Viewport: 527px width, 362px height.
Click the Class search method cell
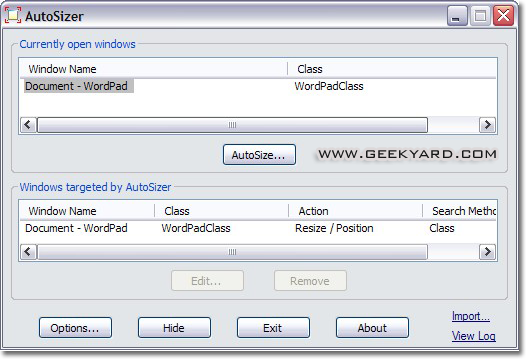pyautogui.click(x=442, y=228)
